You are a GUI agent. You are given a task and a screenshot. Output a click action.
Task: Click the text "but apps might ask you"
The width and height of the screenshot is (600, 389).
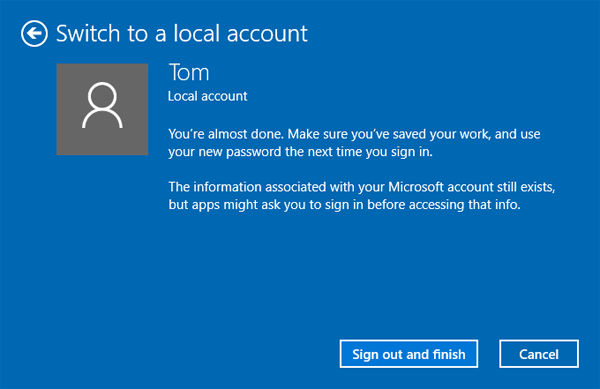237,205
